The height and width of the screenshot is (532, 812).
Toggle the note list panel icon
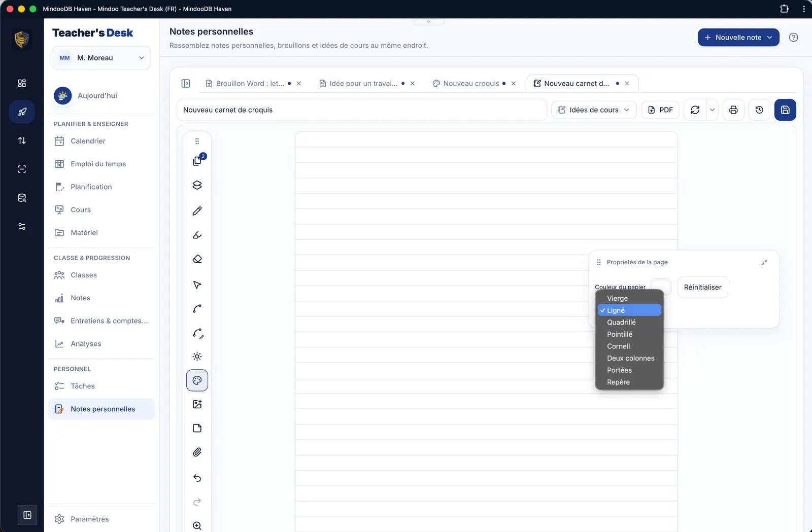coord(186,83)
